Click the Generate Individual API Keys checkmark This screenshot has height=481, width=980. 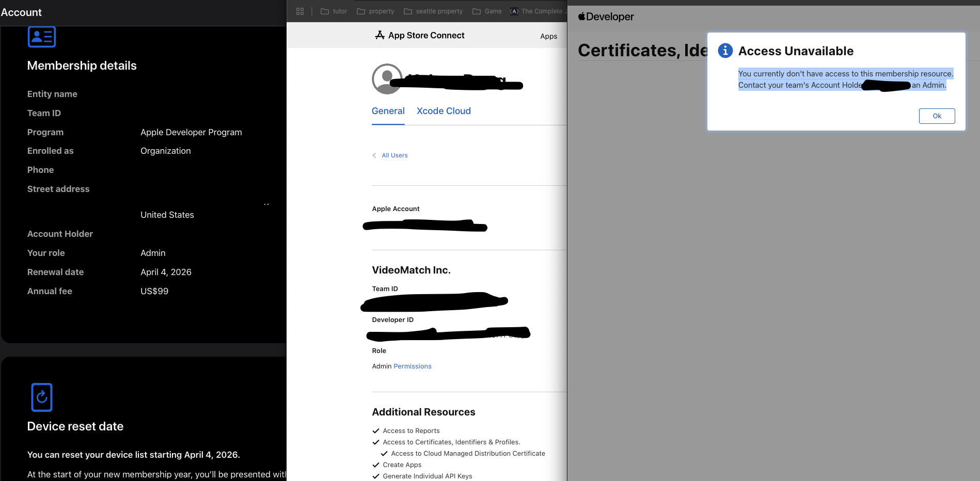[x=376, y=476]
